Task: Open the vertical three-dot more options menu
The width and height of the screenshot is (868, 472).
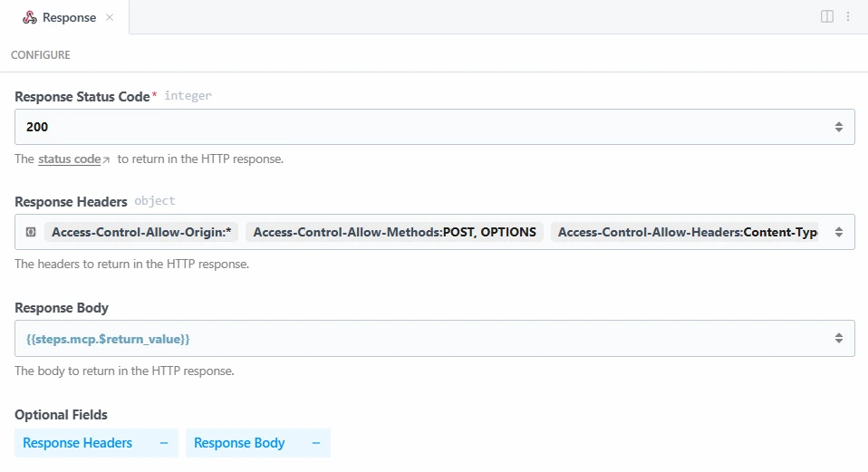Action: [848, 16]
